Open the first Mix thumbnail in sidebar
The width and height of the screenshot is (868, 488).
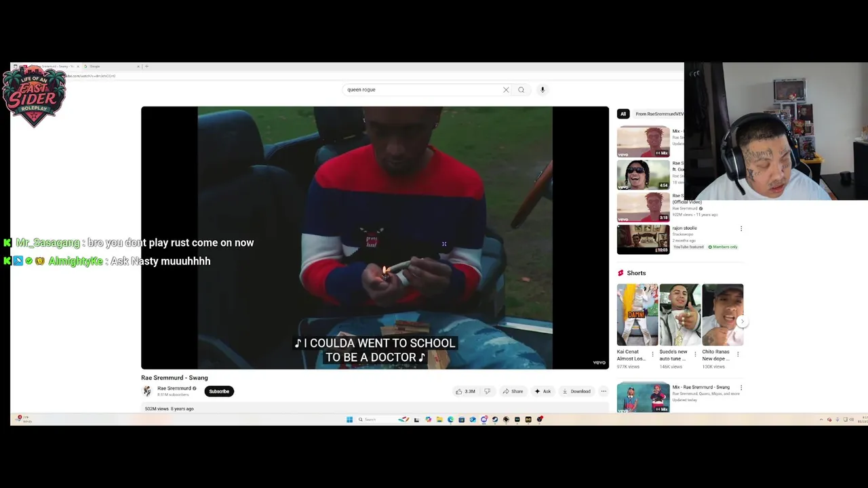click(x=643, y=142)
